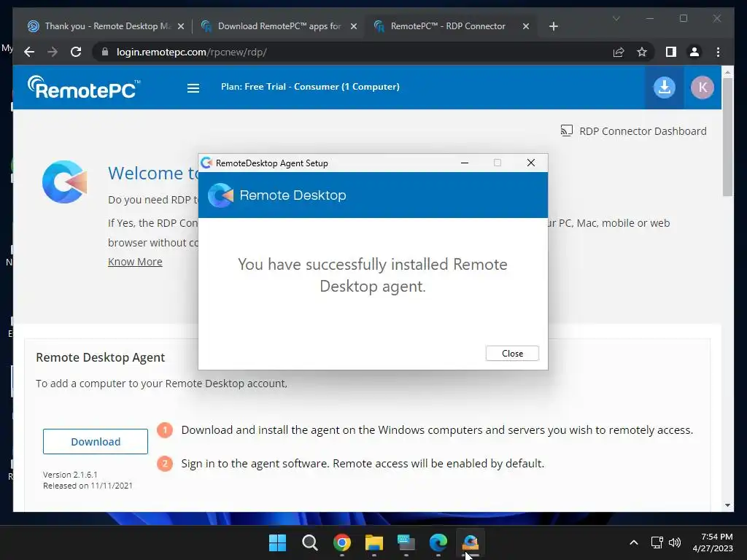Go back in browser history
747x560 pixels.
coord(29,52)
